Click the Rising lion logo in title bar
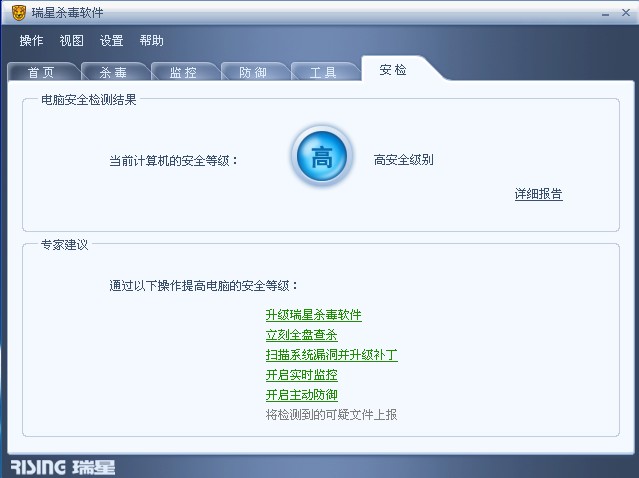 [18, 13]
